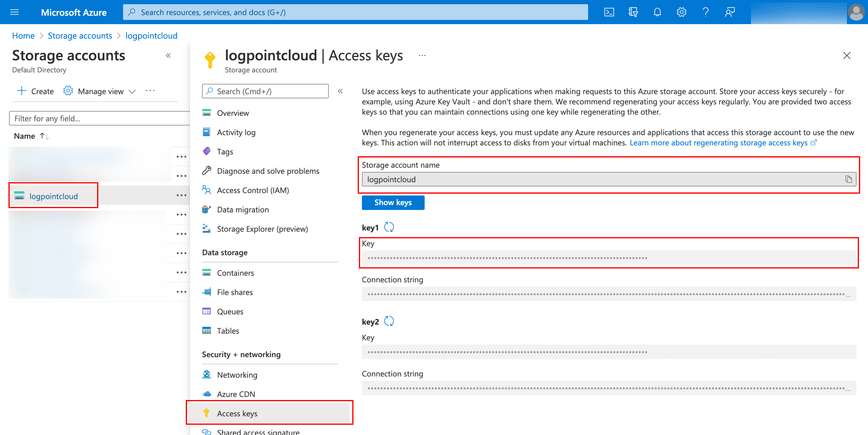This screenshot has height=435, width=868.
Task: Open portal settings via the gear icon
Action: coord(681,12)
